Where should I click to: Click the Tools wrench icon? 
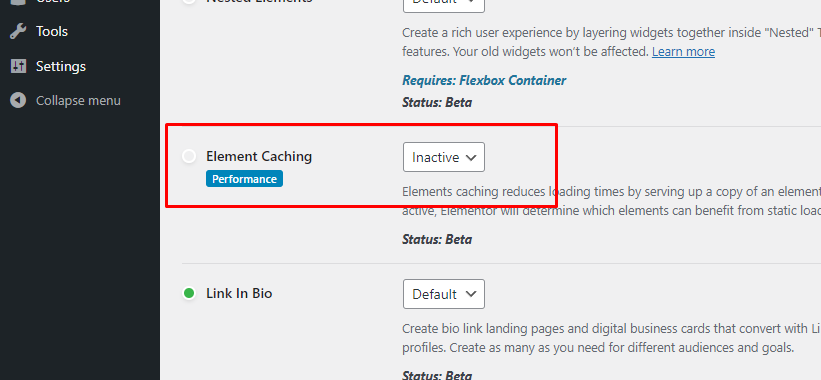18,31
